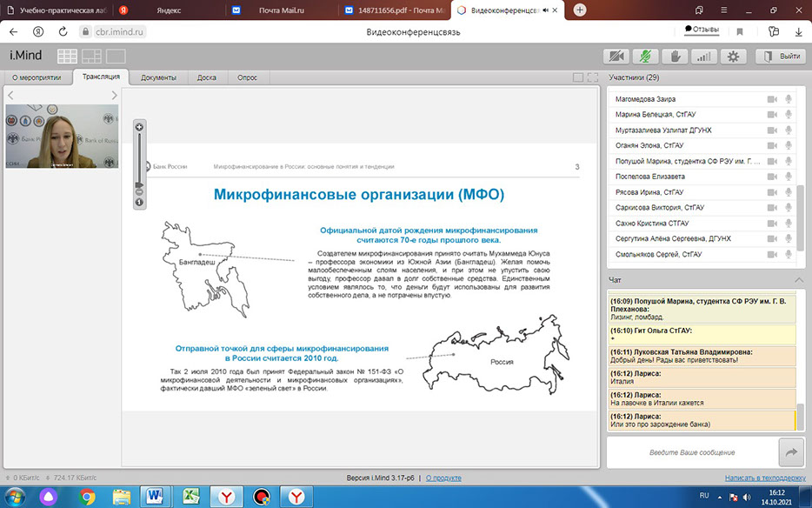Image resolution: width=812 pixels, height=508 pixels.
Task: Open the Опрос tab
Action: pyautogui.click(x=247, y=77)
